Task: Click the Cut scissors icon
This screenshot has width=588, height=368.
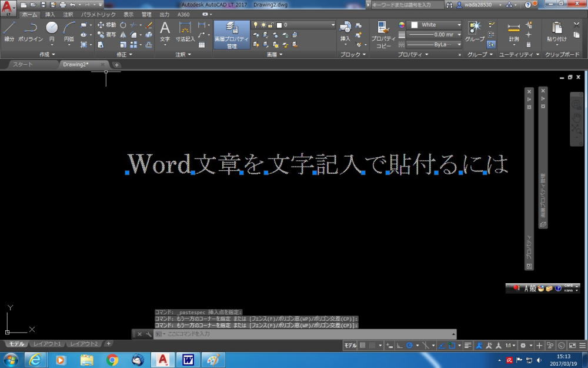Action: coord(577,25)
